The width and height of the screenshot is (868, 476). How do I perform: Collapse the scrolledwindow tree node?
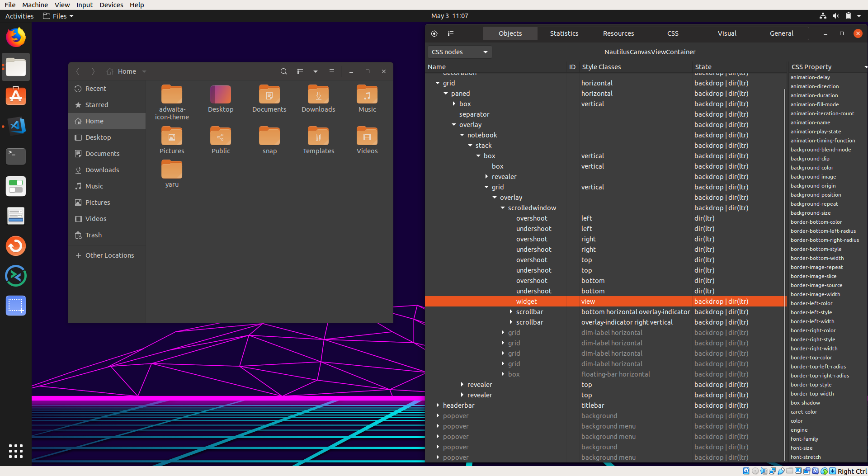pos(503,208)
